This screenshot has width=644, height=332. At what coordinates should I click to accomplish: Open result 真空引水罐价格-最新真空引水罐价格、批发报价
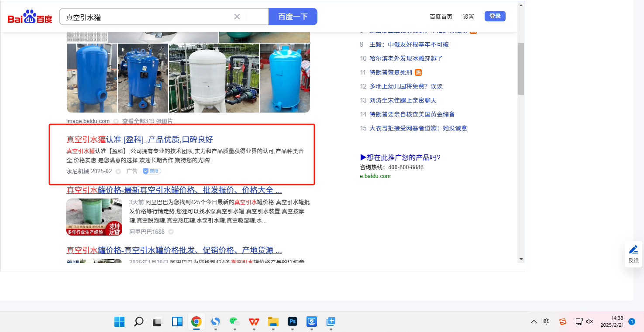(174, 190)
